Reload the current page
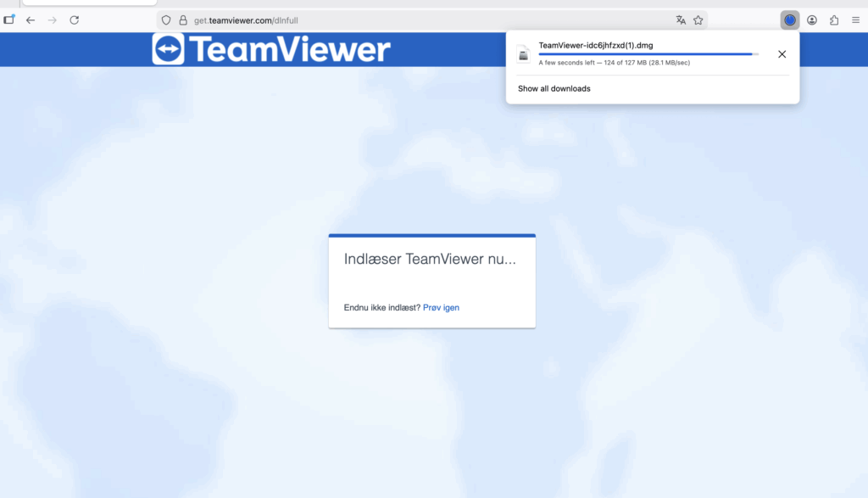Image resolution: width=868 pixels, height=498 pixels. click(x=75, y=20)
